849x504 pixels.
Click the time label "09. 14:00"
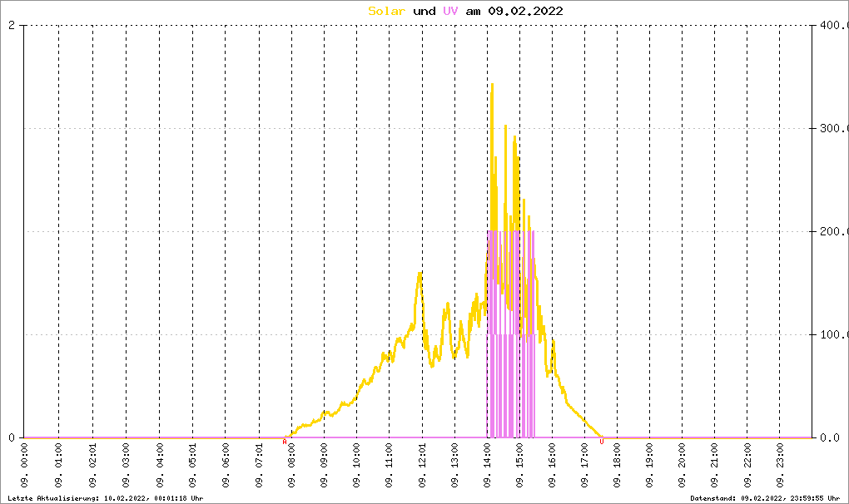coord(488,466)
